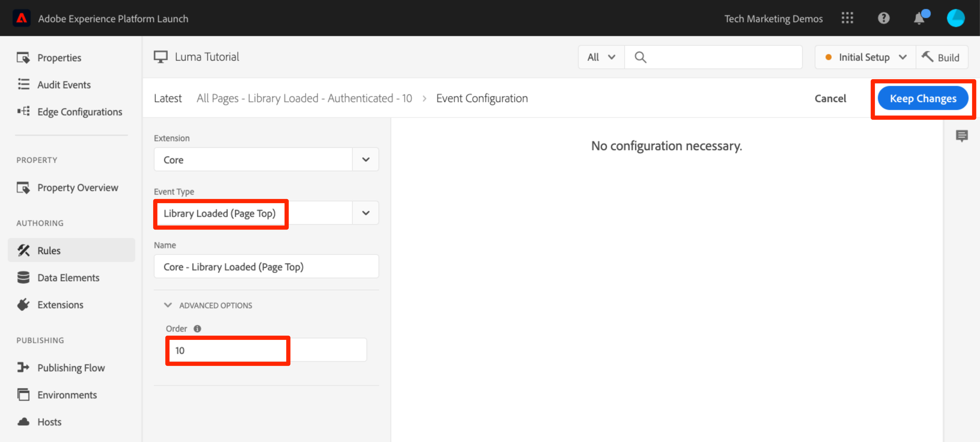Click the search magnifier icon
Viewport: 980px width, 442px height.
(640, 57)
